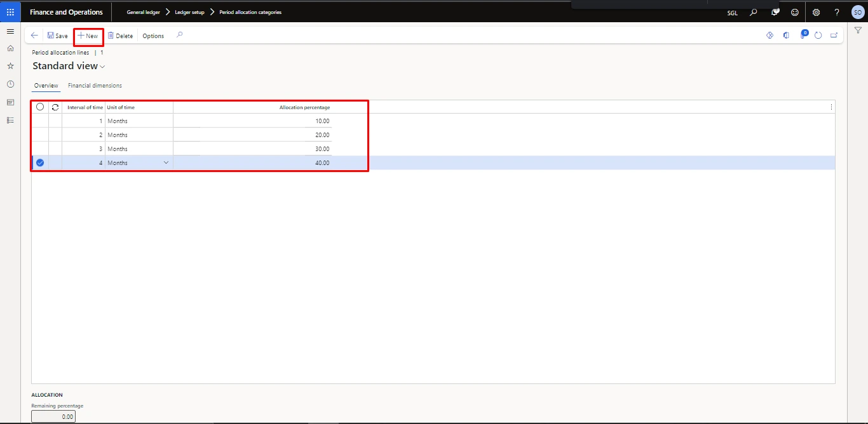Open Modules list icon in sidebar
868x424 pixels.
[10, 120]
